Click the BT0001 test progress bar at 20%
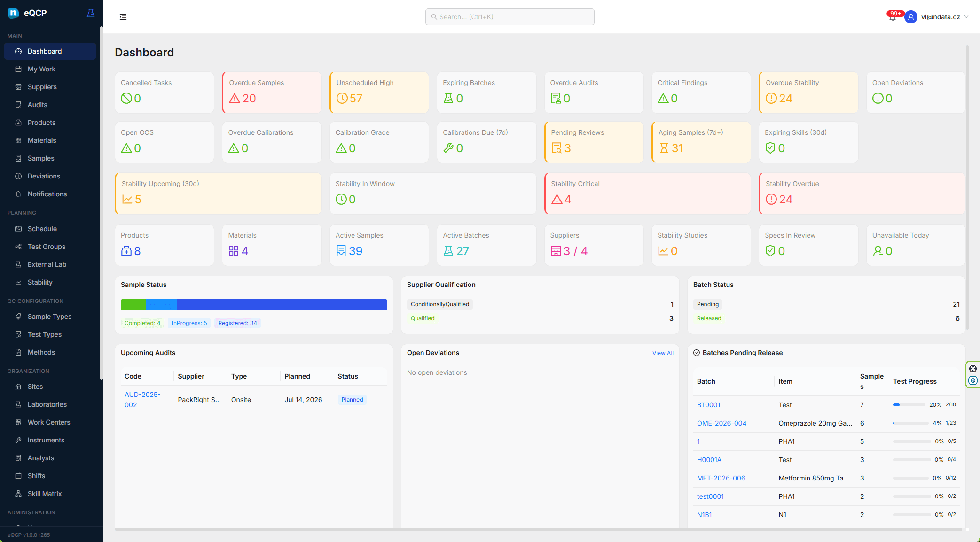This screenshot has height=542, width=980. [909, 405]
